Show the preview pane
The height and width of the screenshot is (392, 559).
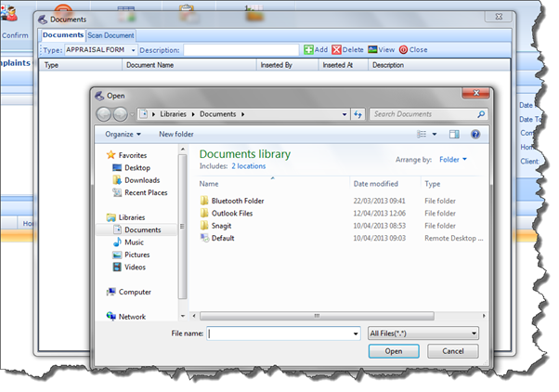pyautogui.click(x=454, y=134)
